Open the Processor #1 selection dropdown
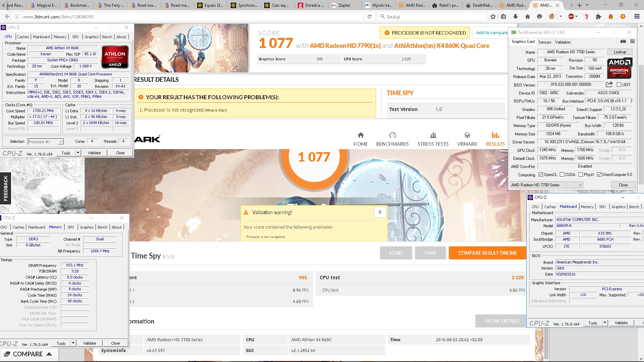The height and width of the screenshot is (362, 644). click(x=46, y=142)
